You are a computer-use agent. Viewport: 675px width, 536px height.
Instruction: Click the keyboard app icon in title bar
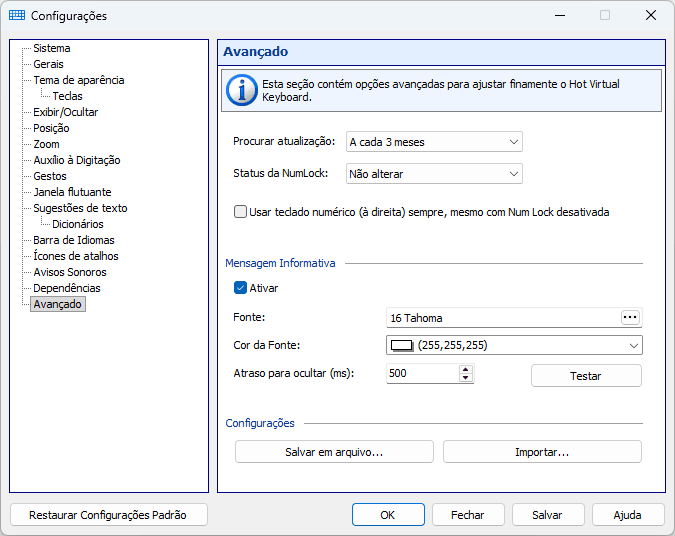pyautogui.click(x=17, y=15)
